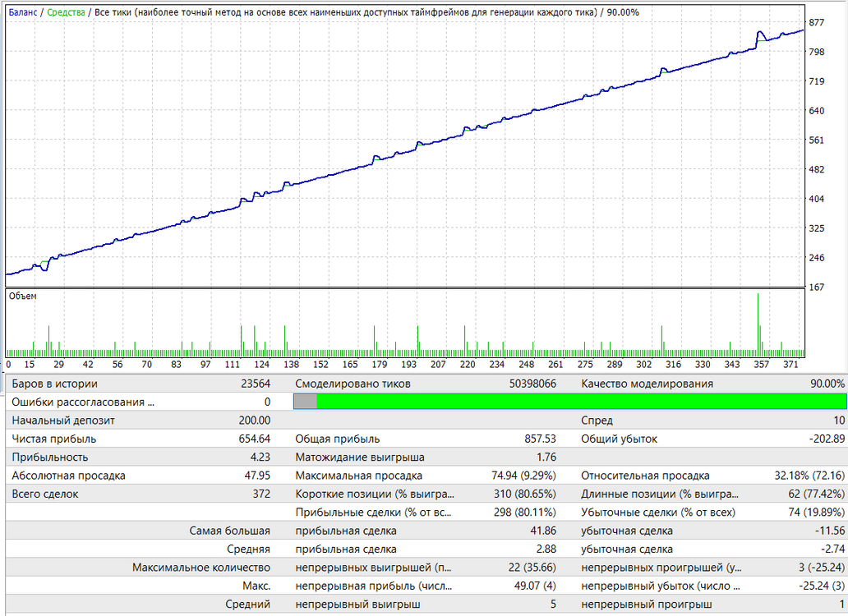
Task: Click the short positions value 310 (80.65%)
Action: [524, 494]
